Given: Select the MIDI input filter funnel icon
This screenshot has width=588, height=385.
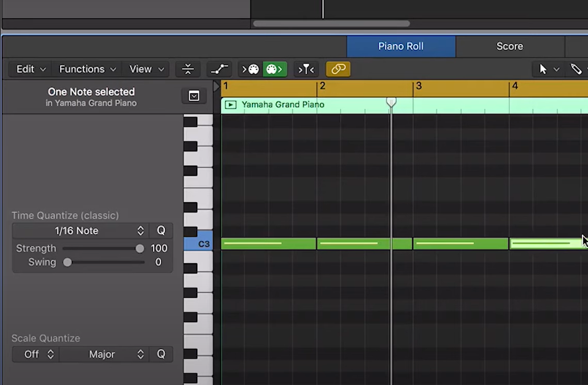Looking at the screenshot, I should [306, 69].
